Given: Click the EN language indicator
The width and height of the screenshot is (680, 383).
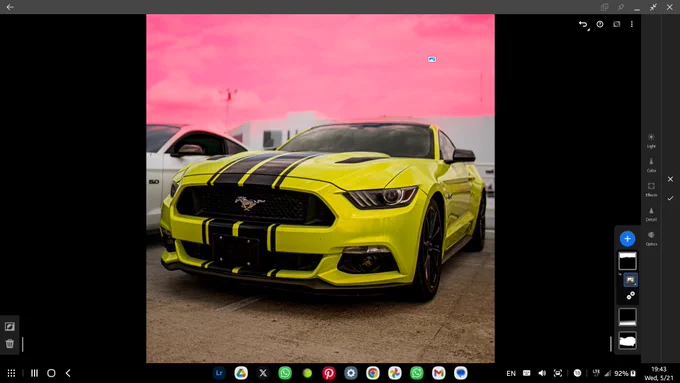Looking at the screenshot, I should pos(511,373).
